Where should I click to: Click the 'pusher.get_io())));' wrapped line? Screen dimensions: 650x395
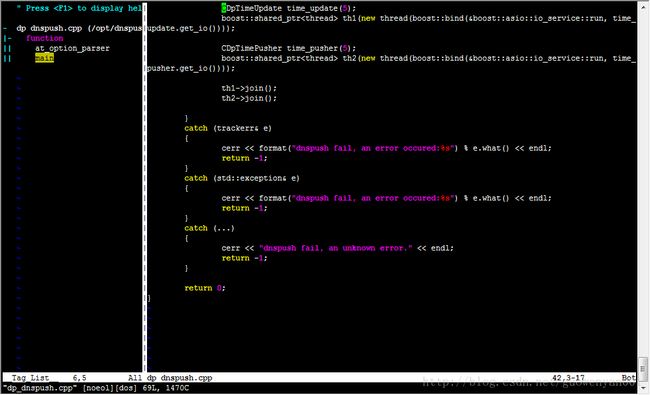(x=191, y=68)
